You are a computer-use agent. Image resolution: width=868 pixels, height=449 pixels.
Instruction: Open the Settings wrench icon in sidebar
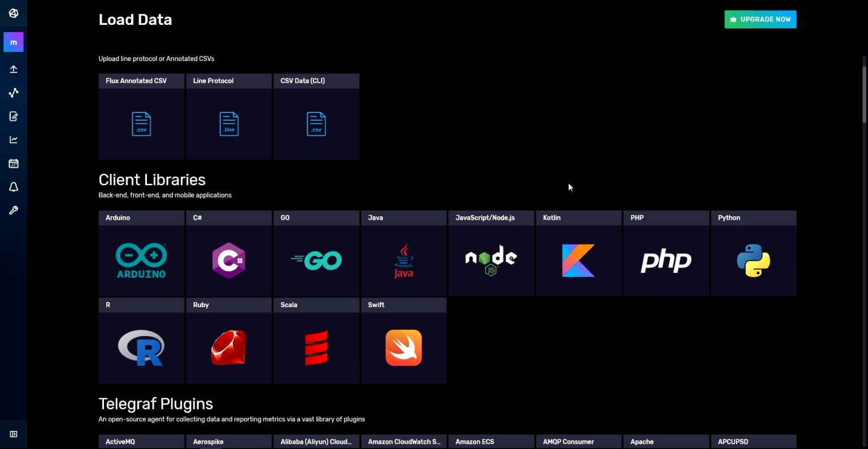click(x=14, y=210)
